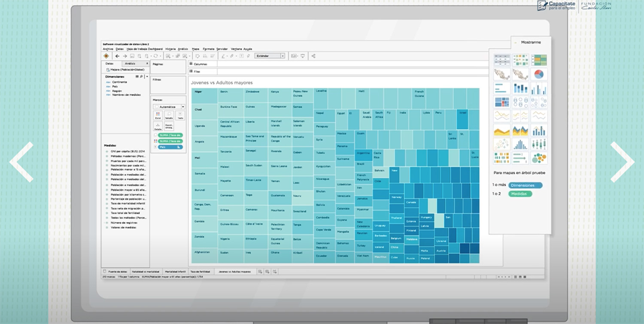Viewport: 644px width, 324px height.
Task: Go to the next slide with the right arrow
Action: (623, 162)
